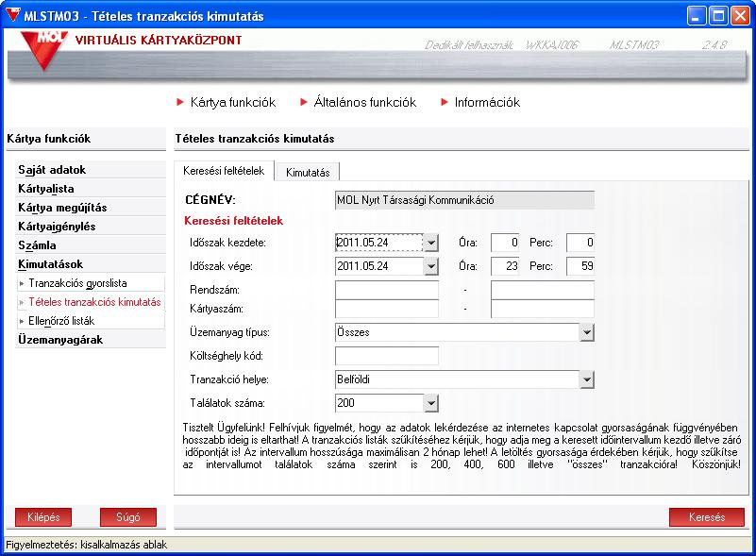Click the first Kártyaszám input field

tap(387, 309)
